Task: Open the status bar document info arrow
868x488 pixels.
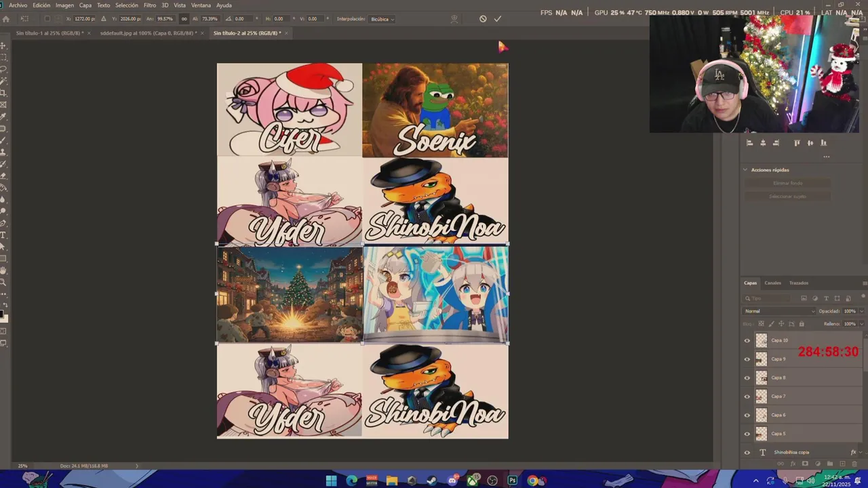Action: (x=136, y=466)
